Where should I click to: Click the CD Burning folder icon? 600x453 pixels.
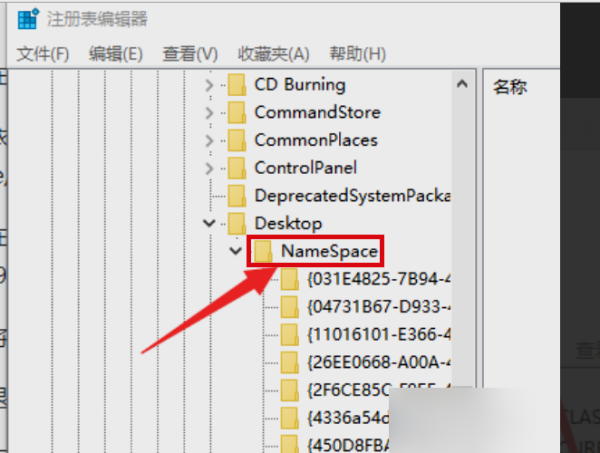(237, 85)
